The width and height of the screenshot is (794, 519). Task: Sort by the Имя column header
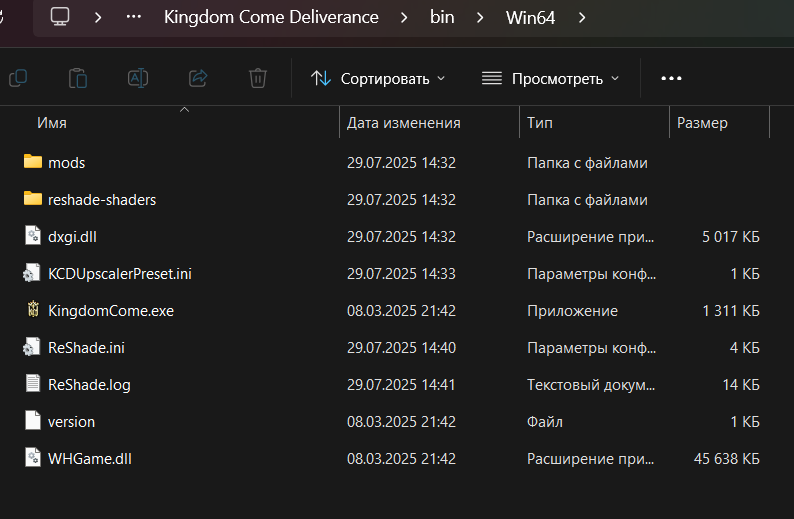click(52, 123)
